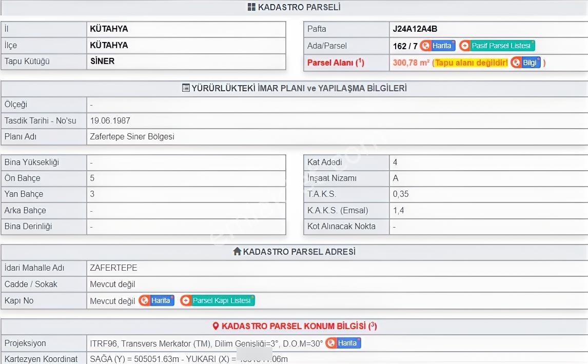Click the Parsel Alanı (1) red label
The height and width of the screenshot is (364, 588).
[x=336, y=62]
